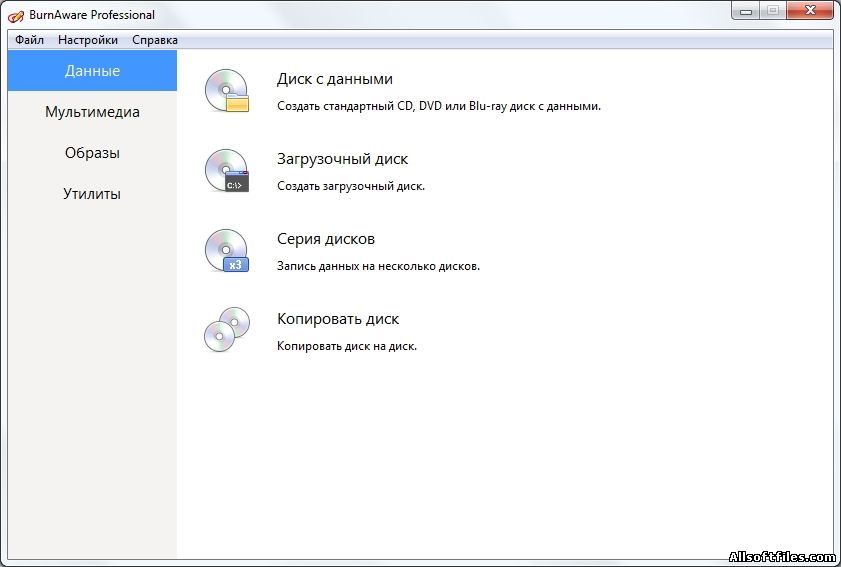
Task: Click description 'Копировать диск на диск.'
Action: tap(346, 346)
